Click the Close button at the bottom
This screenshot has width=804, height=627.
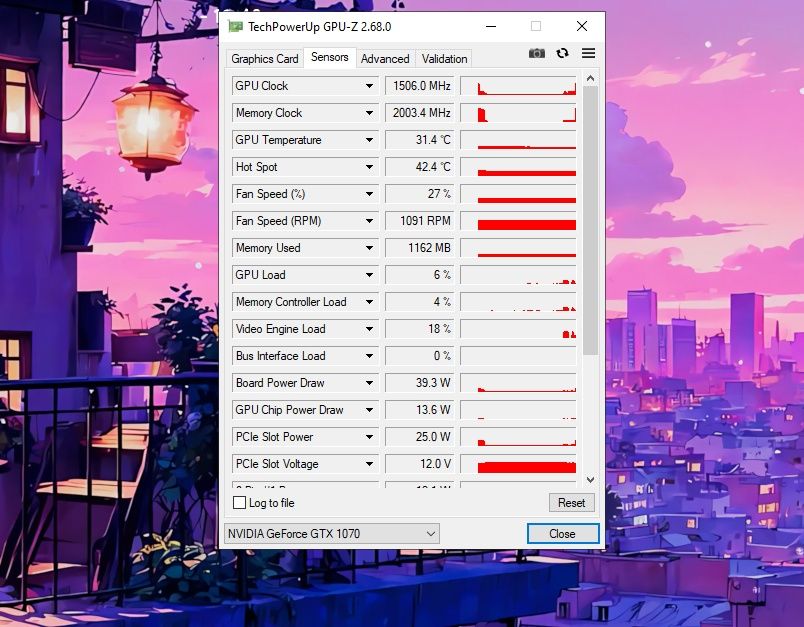pyautogui.click(x=562, y=534)
